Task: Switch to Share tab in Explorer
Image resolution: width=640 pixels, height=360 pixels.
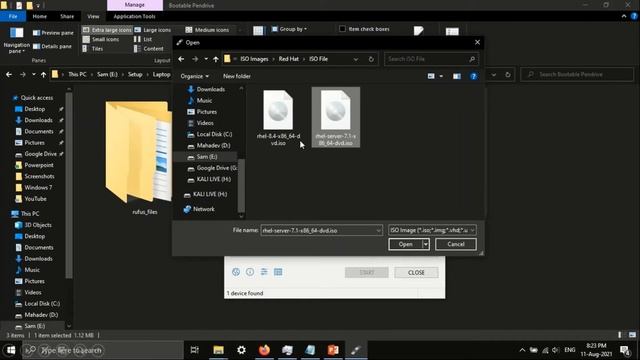Action: coord(67,16)
